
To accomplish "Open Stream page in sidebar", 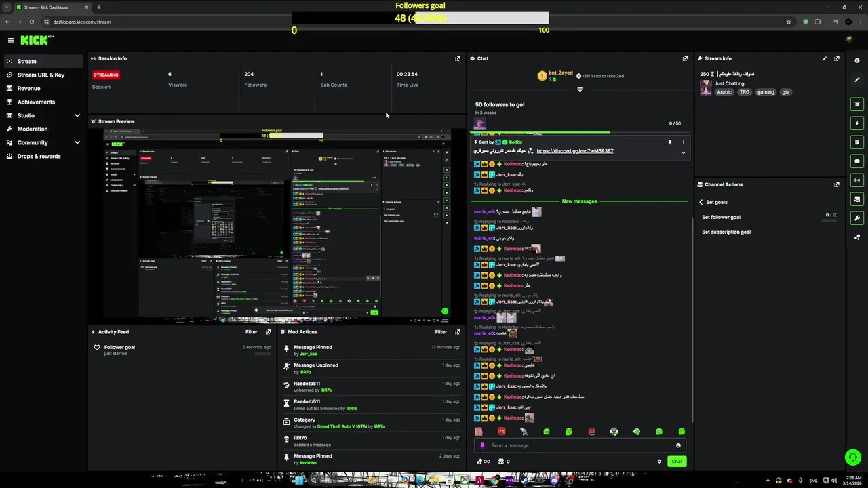I will (x=44, y=61).
